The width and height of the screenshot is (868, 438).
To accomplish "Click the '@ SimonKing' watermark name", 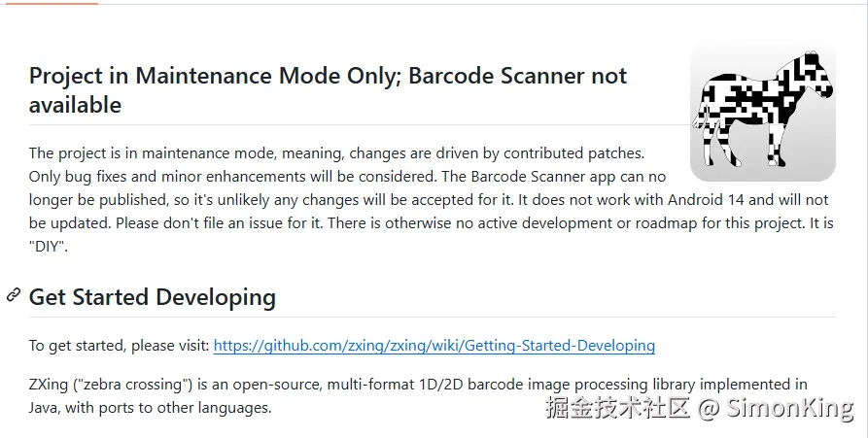I will tap(776, 409).
